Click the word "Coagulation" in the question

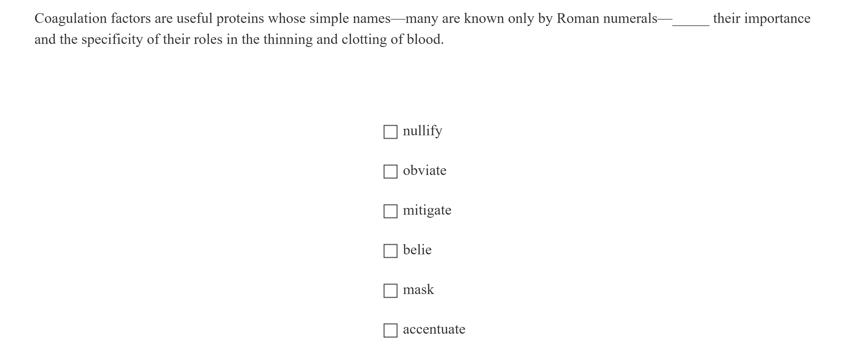pos(71,18)
